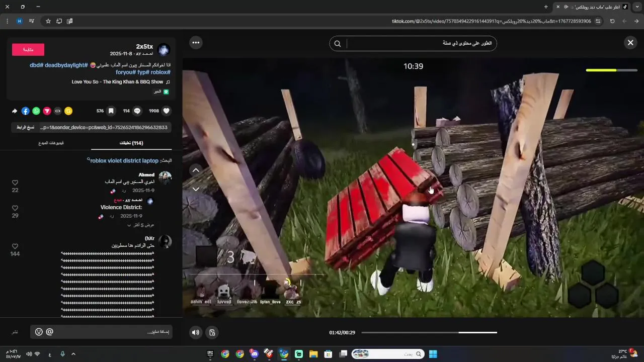This screenshot has height=362, width=644.
Task: Open the #fyp hashtag
Action: click(143, 72)
